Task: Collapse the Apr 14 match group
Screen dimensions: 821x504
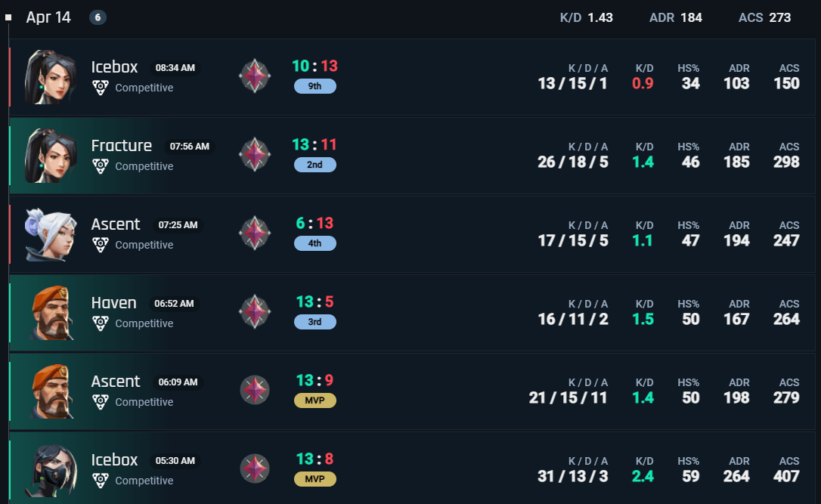Action: tap(8, 17)
